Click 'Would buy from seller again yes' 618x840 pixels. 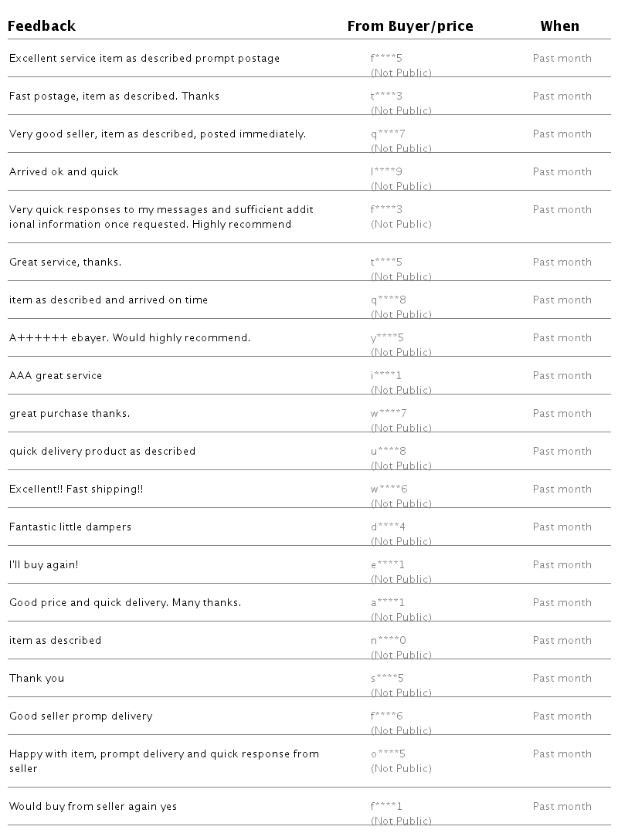click(x=93, y=807)
